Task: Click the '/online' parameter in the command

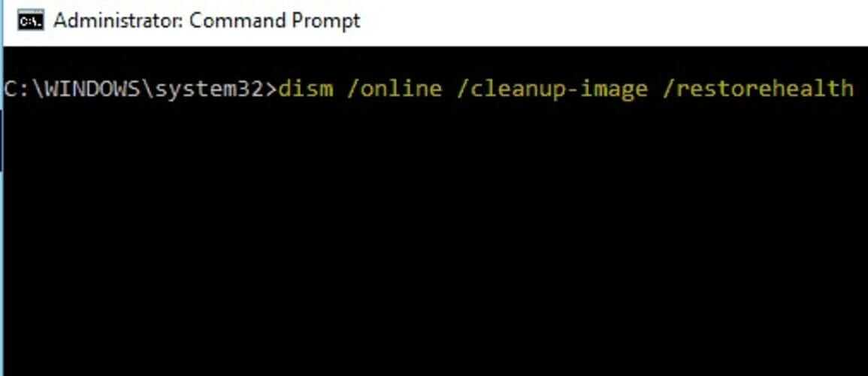Action: [395, 89]
